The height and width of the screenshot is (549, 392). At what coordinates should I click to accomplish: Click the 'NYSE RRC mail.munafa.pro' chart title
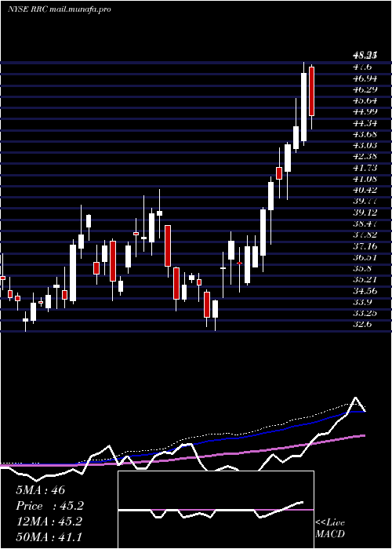pyautogui.click(x=59, y=9)
